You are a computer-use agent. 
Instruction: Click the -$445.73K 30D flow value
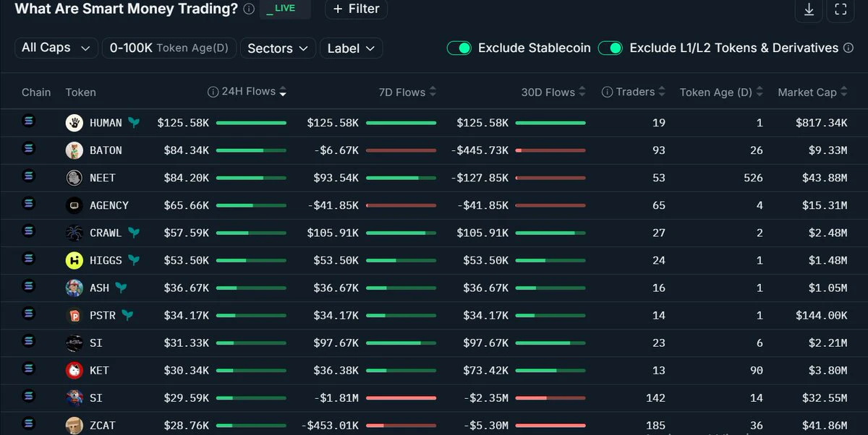click(x=480, y=150)
